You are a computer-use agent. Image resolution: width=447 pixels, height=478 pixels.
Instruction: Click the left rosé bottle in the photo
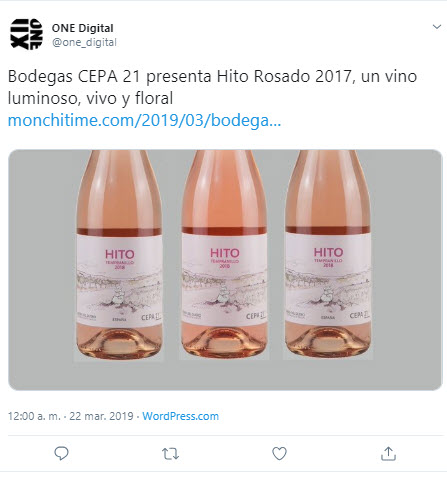(x=119, y=255)
